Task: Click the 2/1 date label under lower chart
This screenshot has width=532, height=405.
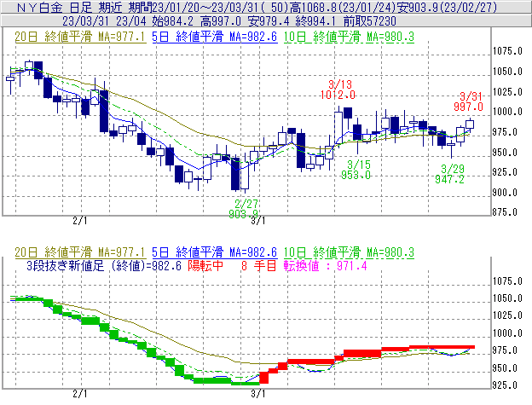Action: click(80, 394)
